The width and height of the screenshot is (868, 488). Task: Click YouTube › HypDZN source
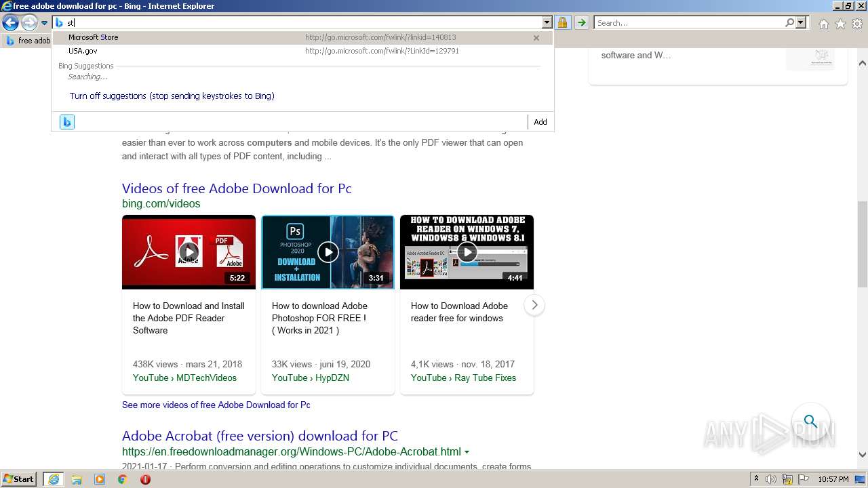(x=311, y=378)
